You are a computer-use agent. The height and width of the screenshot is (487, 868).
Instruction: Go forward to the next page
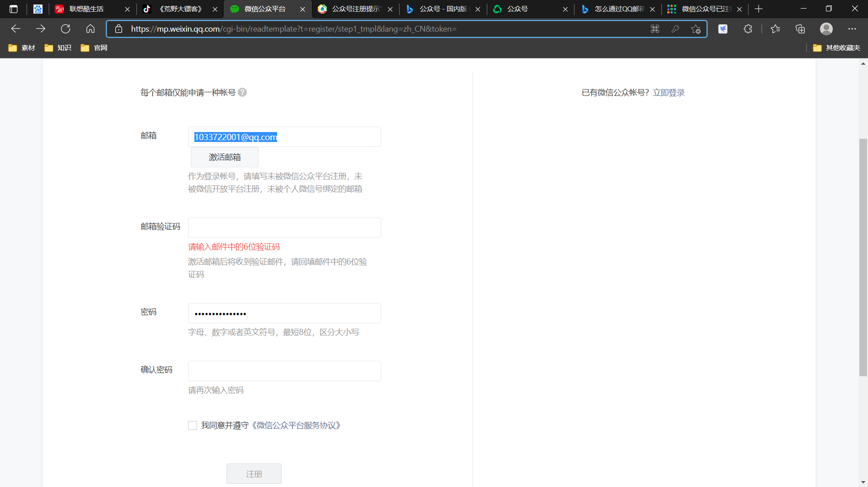[41, 29]
